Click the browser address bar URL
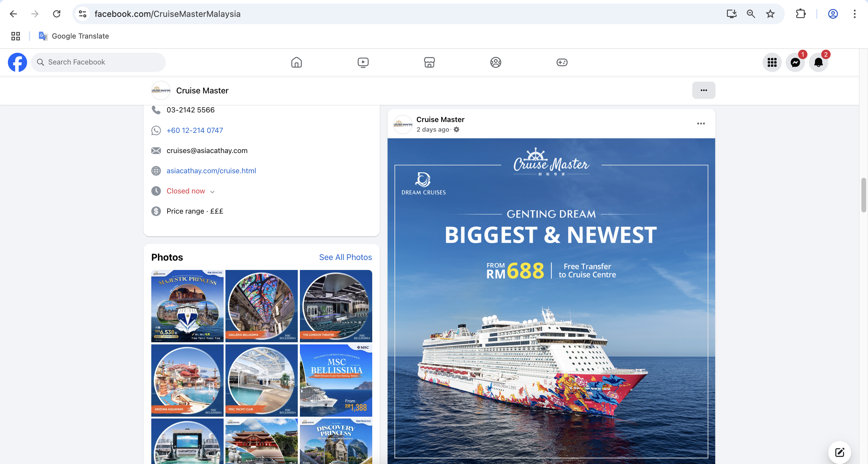The image size is (868, 464). tap(168, 14)
